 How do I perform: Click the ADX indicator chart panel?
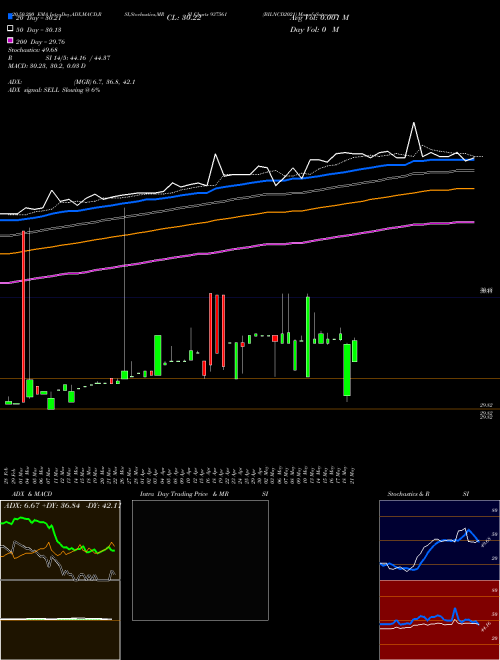pos(60,540)
